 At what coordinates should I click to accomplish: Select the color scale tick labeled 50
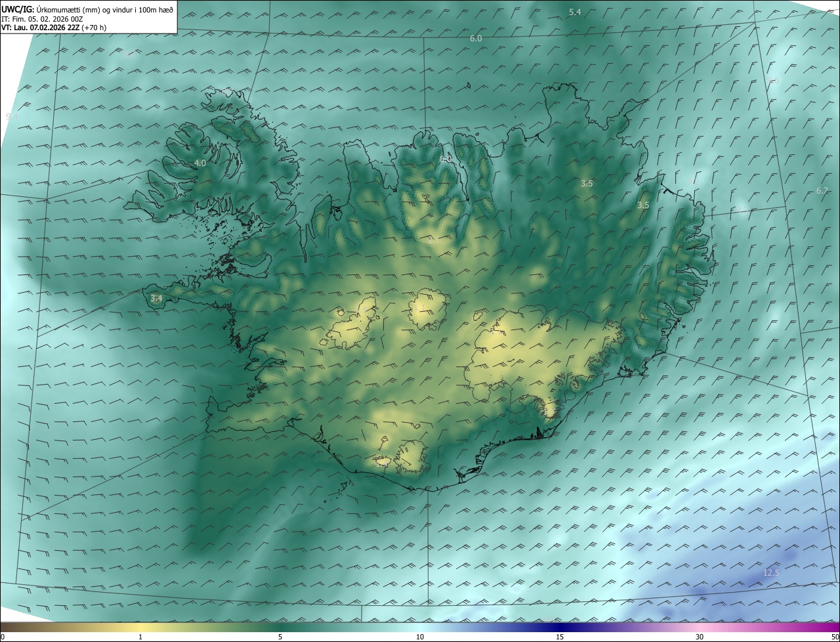pyautogui.click(x=835, y=637)
